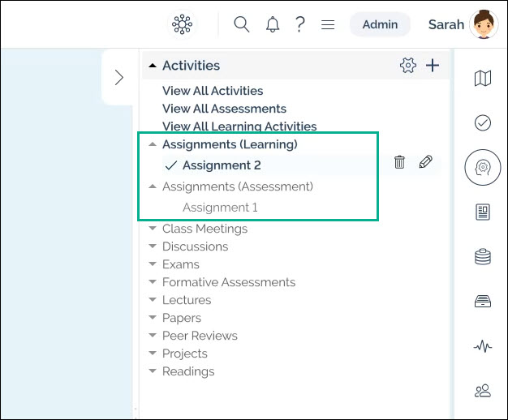The height and width of the screenshot is (420, 508).
Task: Edit Assignment 2 using the pencil icon
Action: (426, 161)
